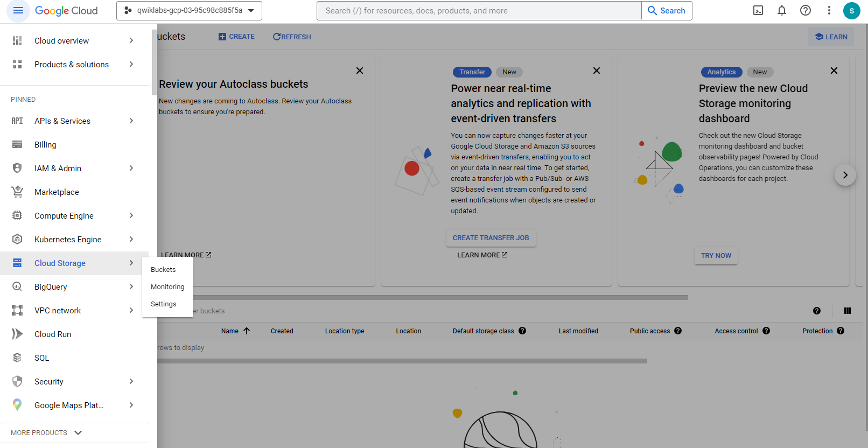Close the monitoring dashboard card
The height and width of the screenshot is (448, 868).
point(834,71)
